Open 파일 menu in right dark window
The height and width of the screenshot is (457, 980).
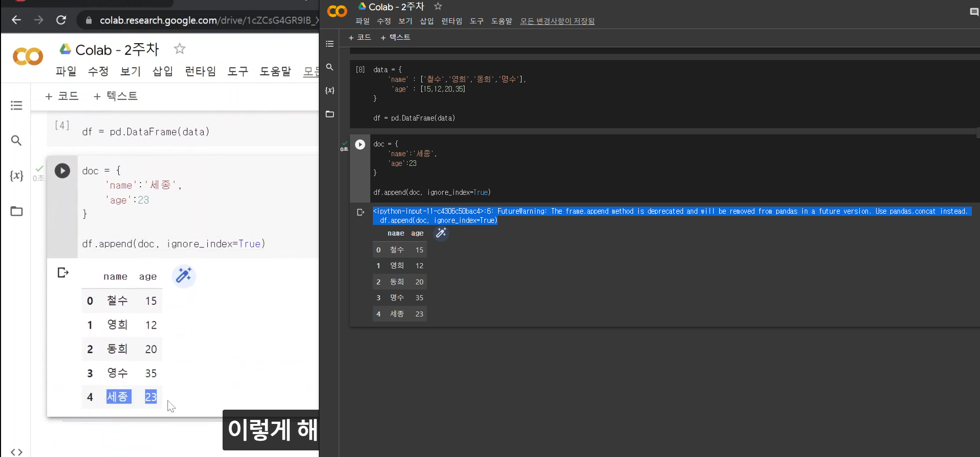[363, 21]
